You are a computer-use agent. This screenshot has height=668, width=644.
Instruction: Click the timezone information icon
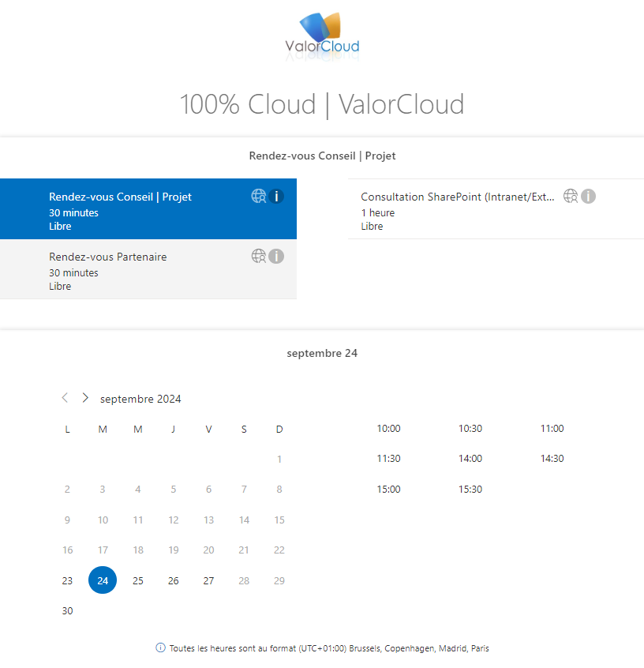click(x=160, y=648)
